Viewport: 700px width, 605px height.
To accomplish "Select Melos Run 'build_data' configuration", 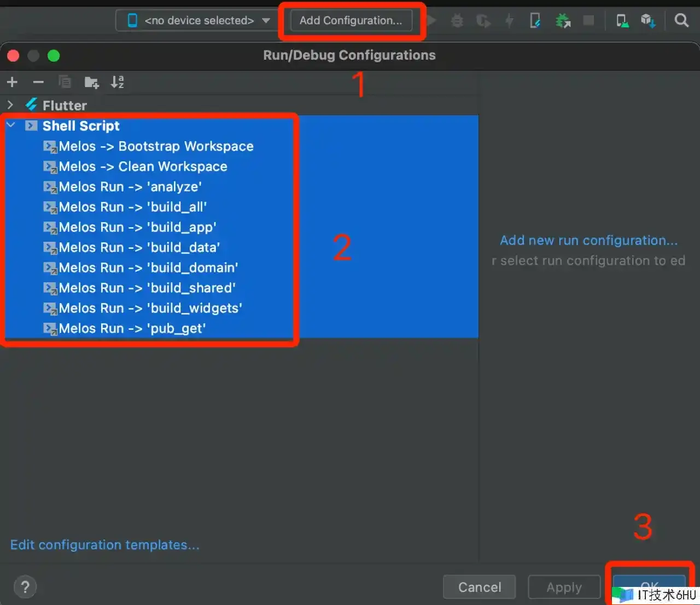I will (139, 247).
